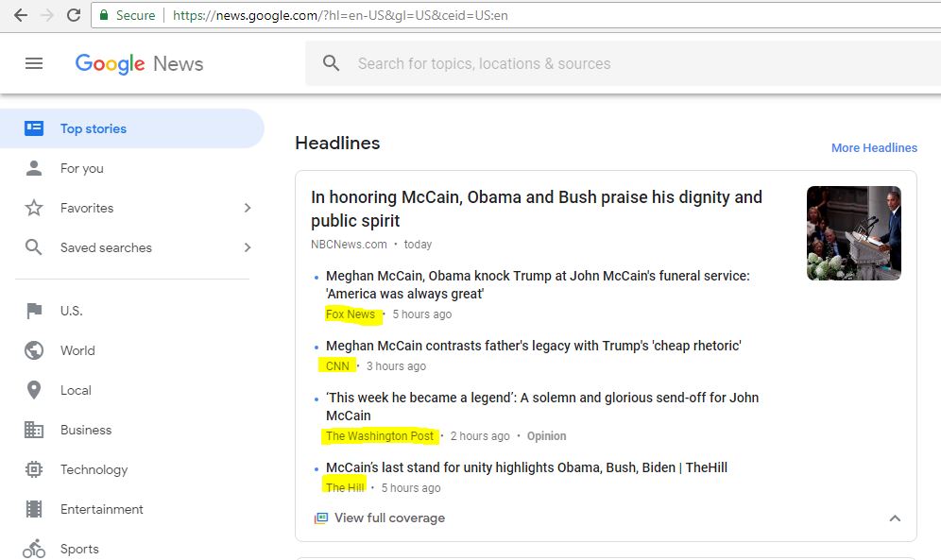Image resolution: width=941 pixels, height=560 pixels.
Task: Click the browser back arrow
Action: pyautogui.click(x=21, y=15)
